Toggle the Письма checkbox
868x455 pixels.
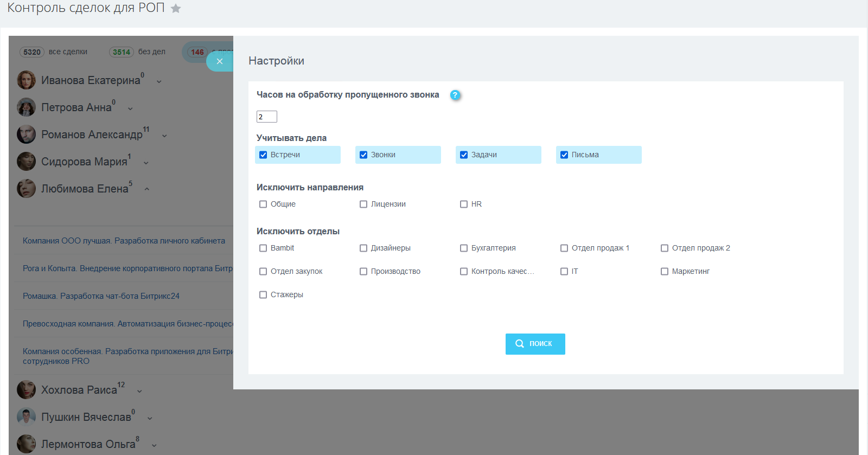click(564, 155)
